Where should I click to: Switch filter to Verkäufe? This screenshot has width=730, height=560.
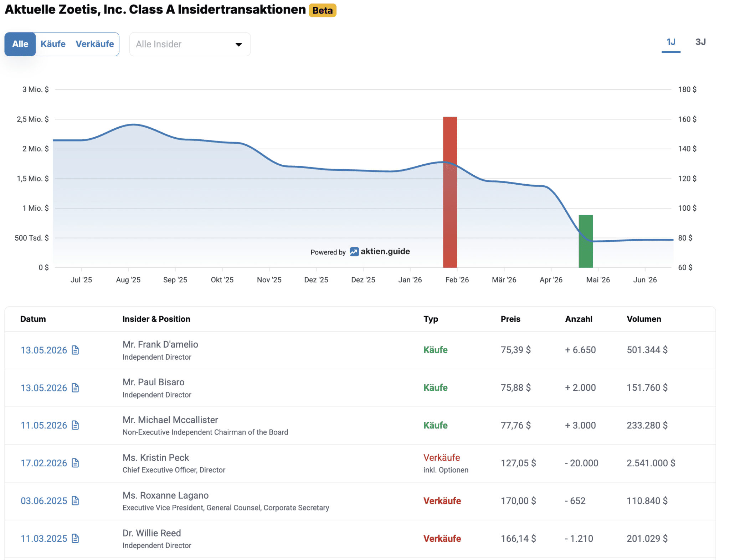tap(95, 44)
